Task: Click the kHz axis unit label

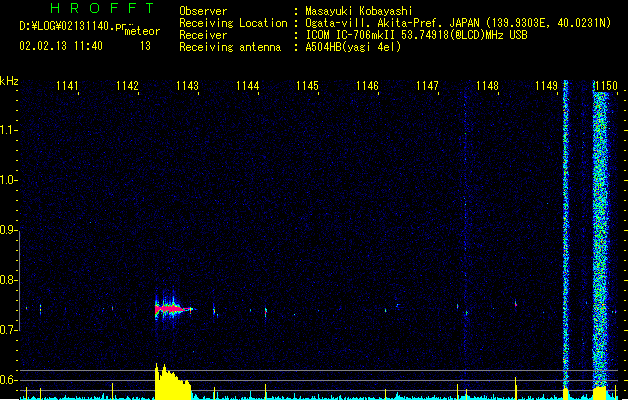Action: tap(9, 81)
